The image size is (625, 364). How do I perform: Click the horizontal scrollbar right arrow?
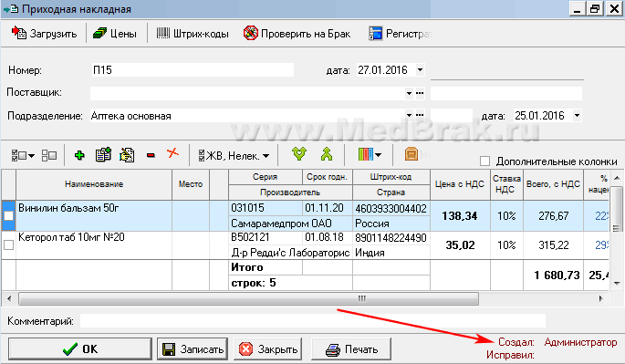[601, 298]
